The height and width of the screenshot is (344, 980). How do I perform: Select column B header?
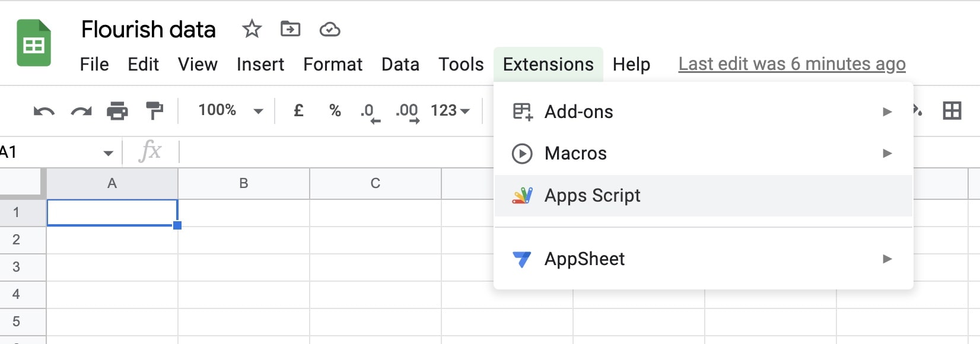click(244, 183)
